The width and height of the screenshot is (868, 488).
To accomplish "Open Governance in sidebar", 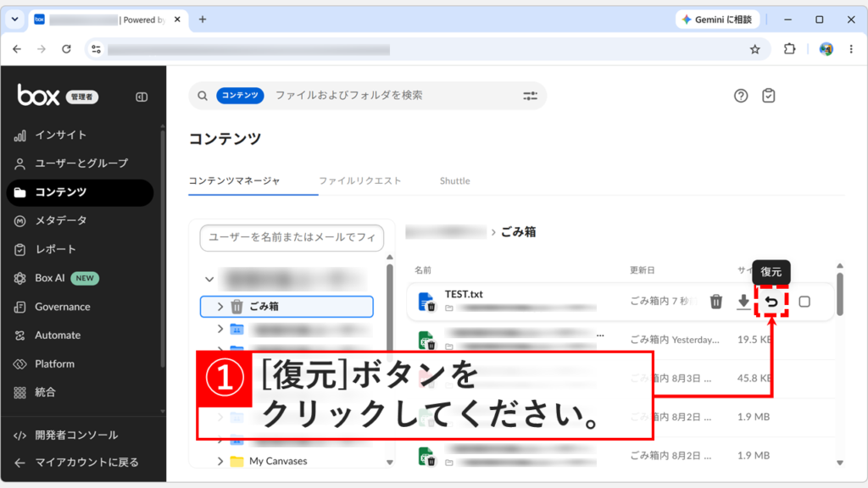I will (80, 307).
